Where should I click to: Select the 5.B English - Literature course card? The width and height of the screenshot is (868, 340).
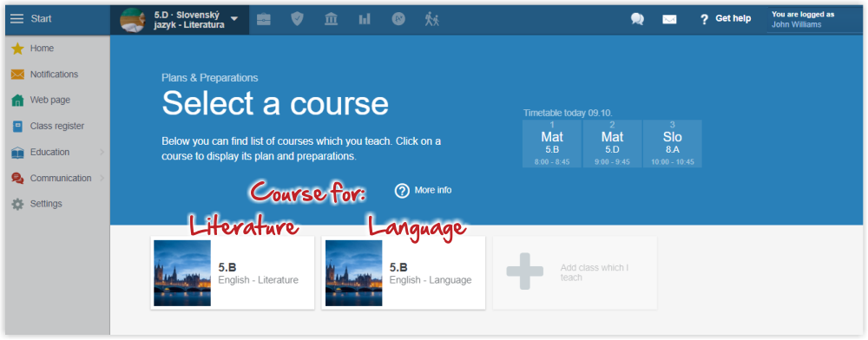pyautogui.click(x=233, y=273)
